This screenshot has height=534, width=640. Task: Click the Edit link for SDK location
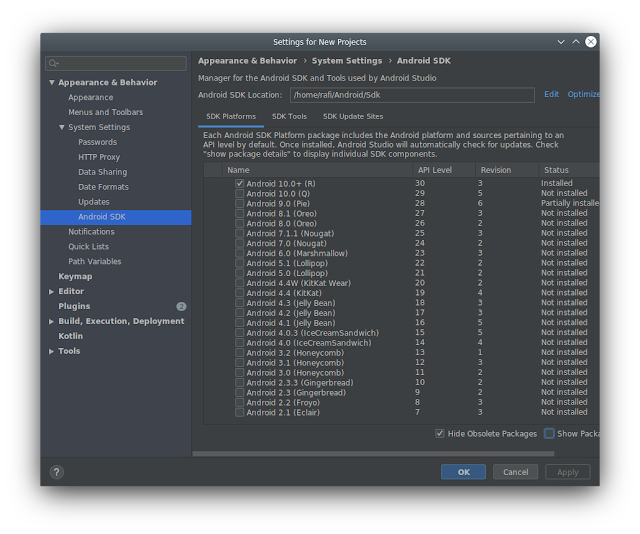pos(551,94)
